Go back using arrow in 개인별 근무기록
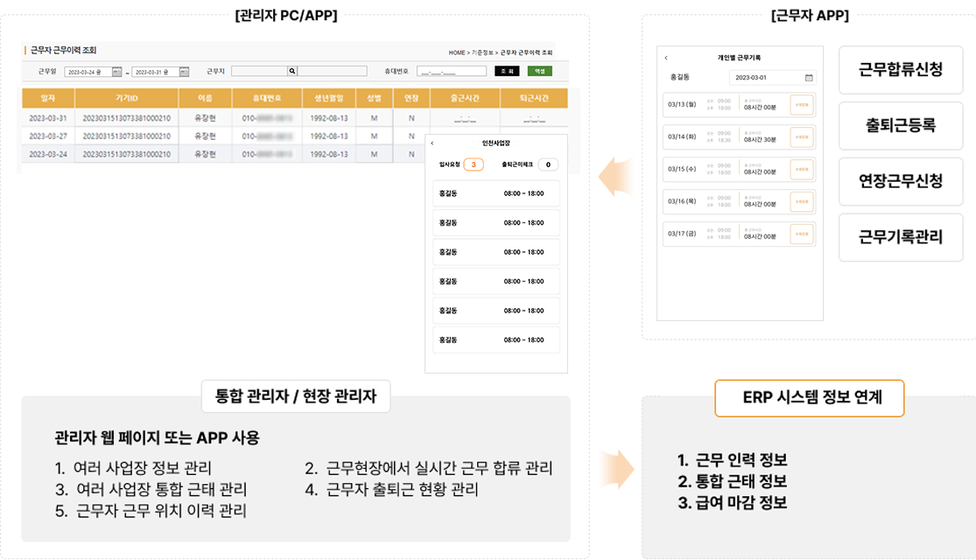Image resolution: width=976 pixels, height=560 pixels. tap(666, 58)
